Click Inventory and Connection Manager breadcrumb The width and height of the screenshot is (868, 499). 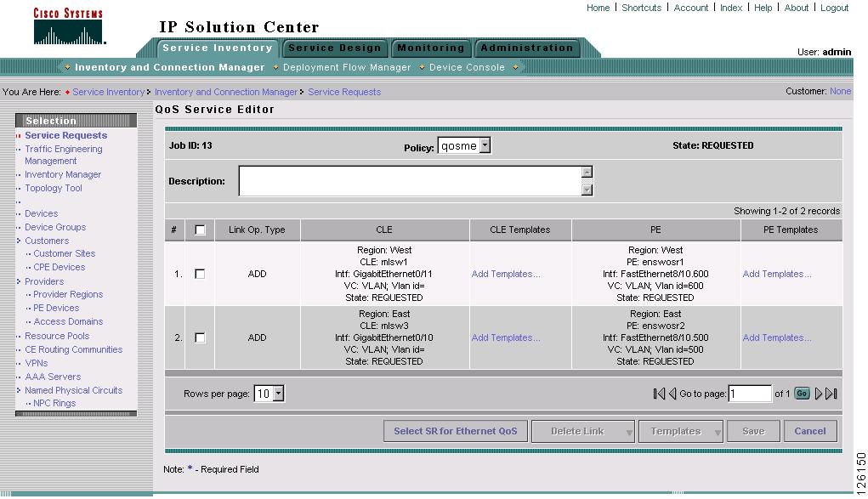tap(226, 92)
